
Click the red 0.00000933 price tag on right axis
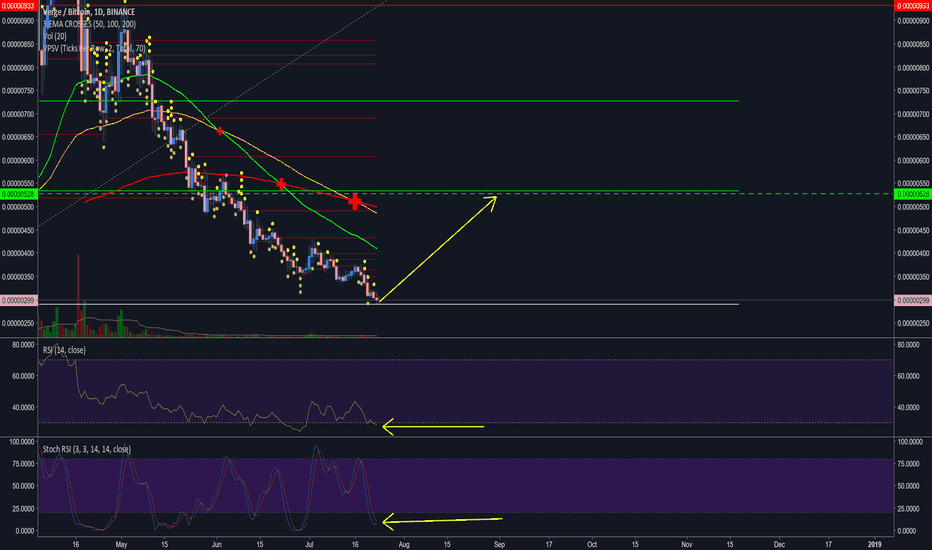[x=912, y=6]
